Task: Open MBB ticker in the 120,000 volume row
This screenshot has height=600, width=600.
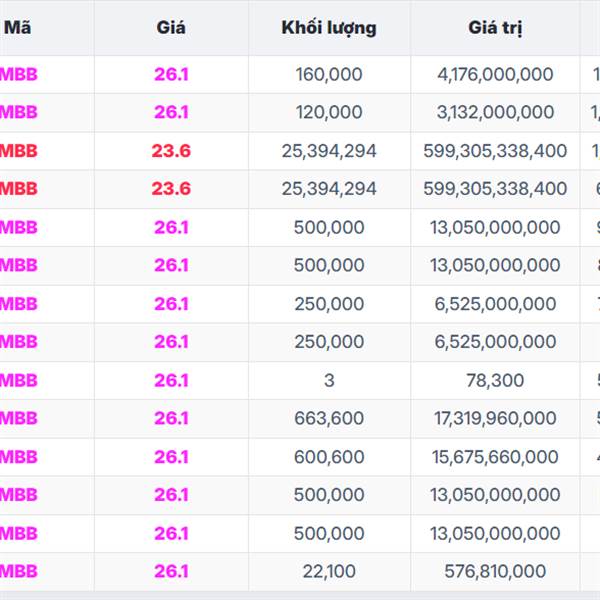Action: [18, 112]
